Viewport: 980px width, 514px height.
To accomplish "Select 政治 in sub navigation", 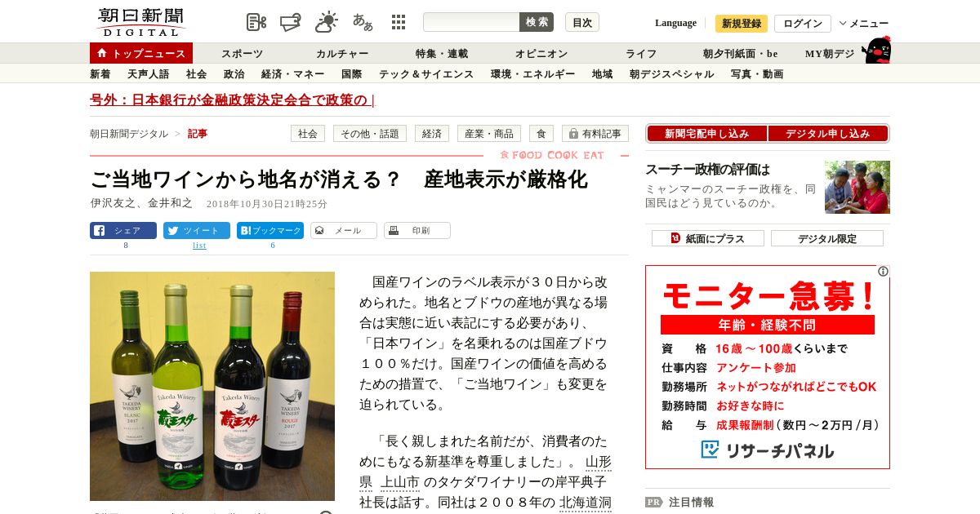I will pyautogui.click(x=234, y=74).
